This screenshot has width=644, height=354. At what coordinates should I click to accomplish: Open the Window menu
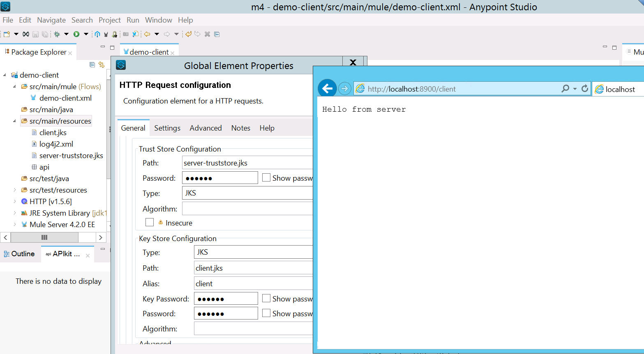pos(159,20)
